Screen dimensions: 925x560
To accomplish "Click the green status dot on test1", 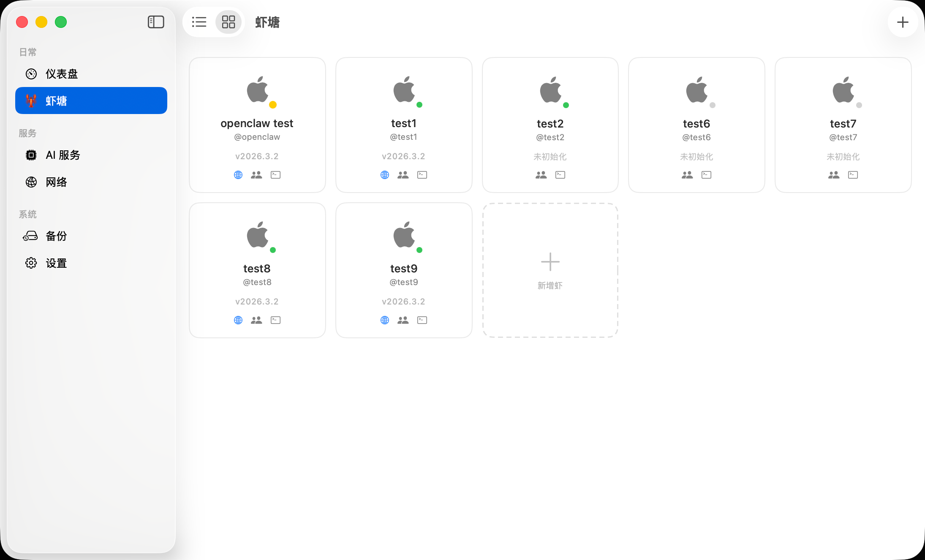I will 419,105.
